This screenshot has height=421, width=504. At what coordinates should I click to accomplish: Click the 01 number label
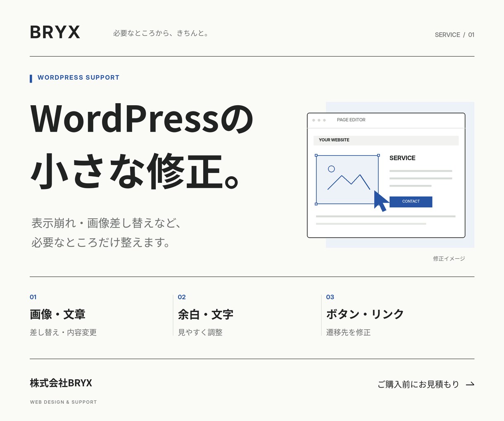click(33, 297)
